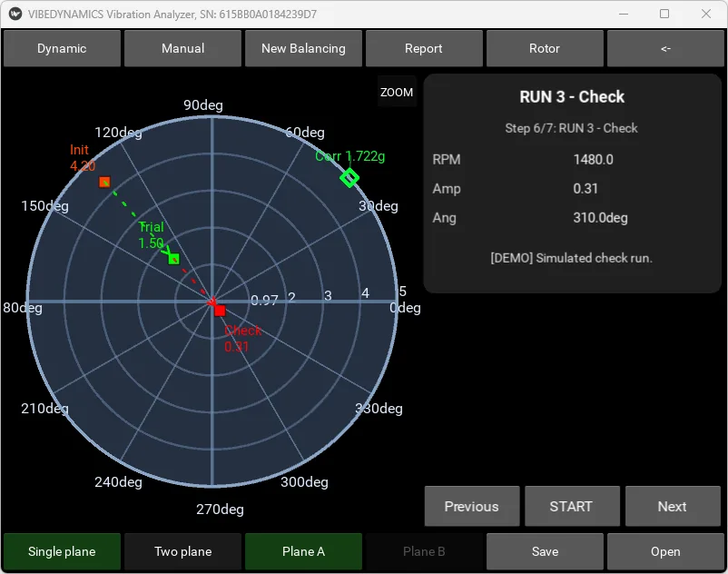Minimize the Vibration Analyzer window
The image size is (728, 574).
(624, 14)
